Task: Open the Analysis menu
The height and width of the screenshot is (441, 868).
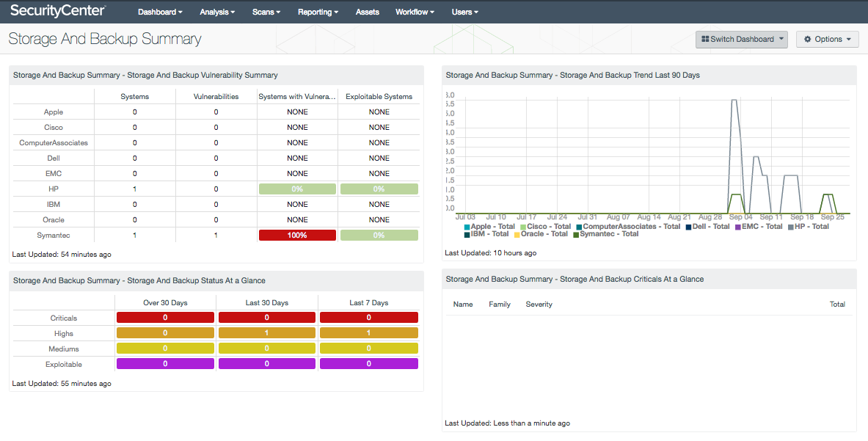Action: coord(217,12)
